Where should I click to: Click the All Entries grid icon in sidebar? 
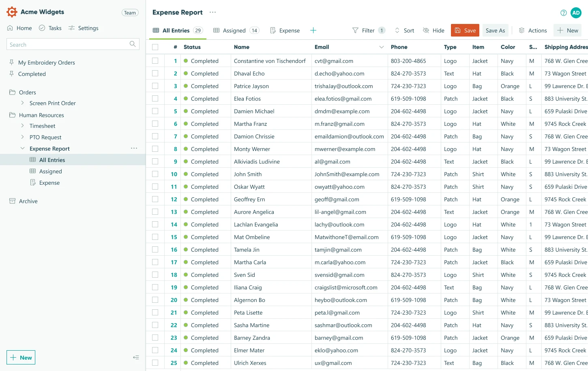point(33,160)
